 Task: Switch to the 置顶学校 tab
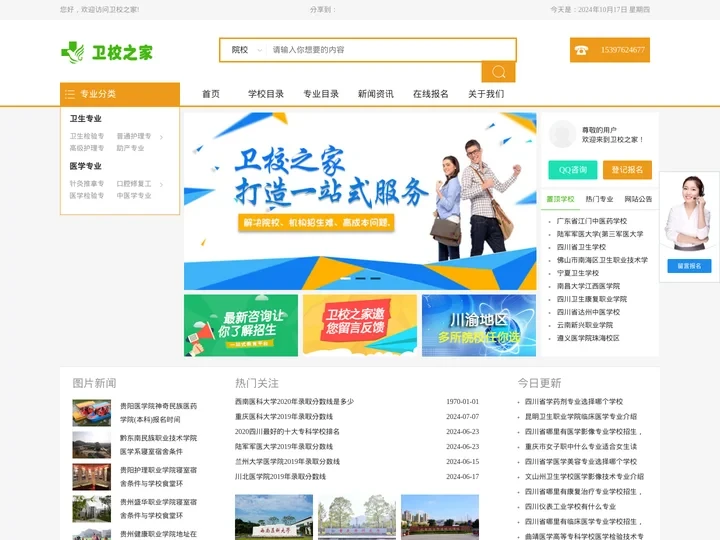(560, 199)
